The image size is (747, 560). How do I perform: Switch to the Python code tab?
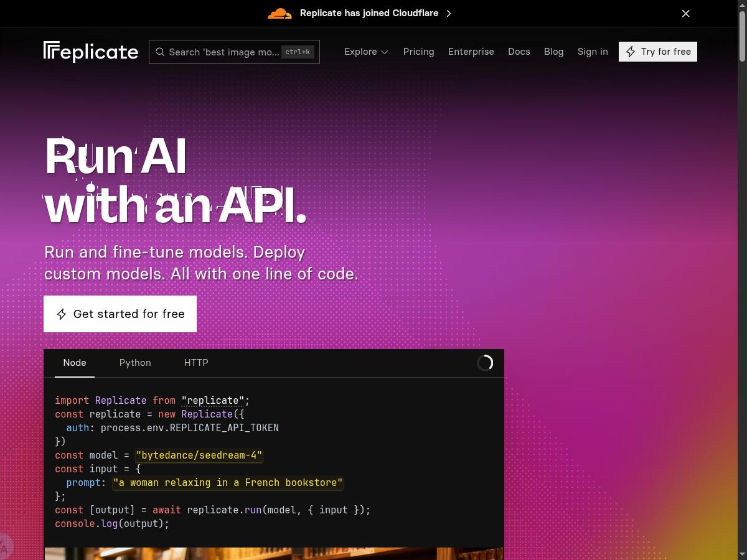(x=135, y=363)
